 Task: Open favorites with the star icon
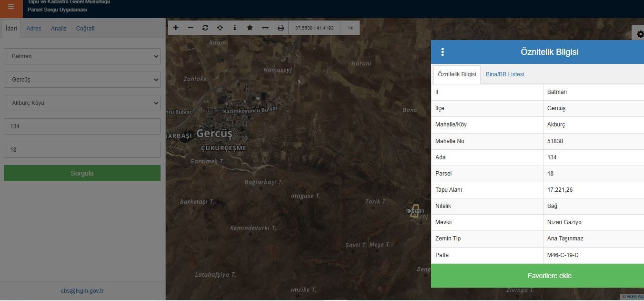click(x=250, y=28)
